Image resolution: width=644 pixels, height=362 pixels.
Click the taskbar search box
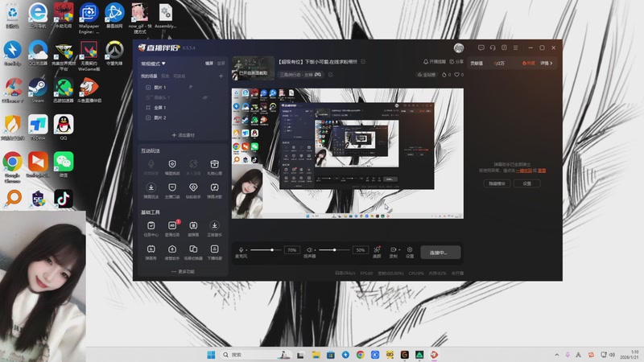tap(255, 355)
